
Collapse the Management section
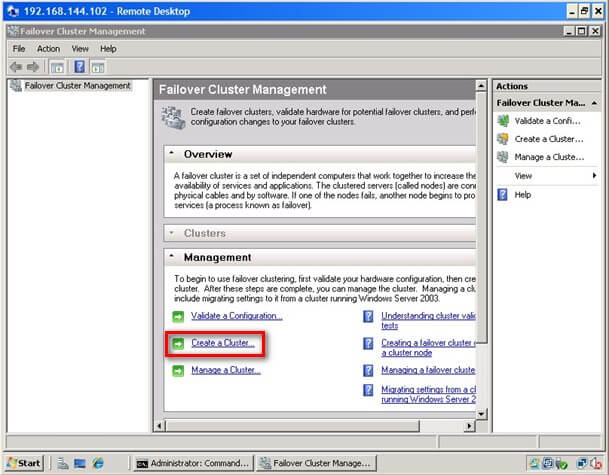tap(171, 256)
